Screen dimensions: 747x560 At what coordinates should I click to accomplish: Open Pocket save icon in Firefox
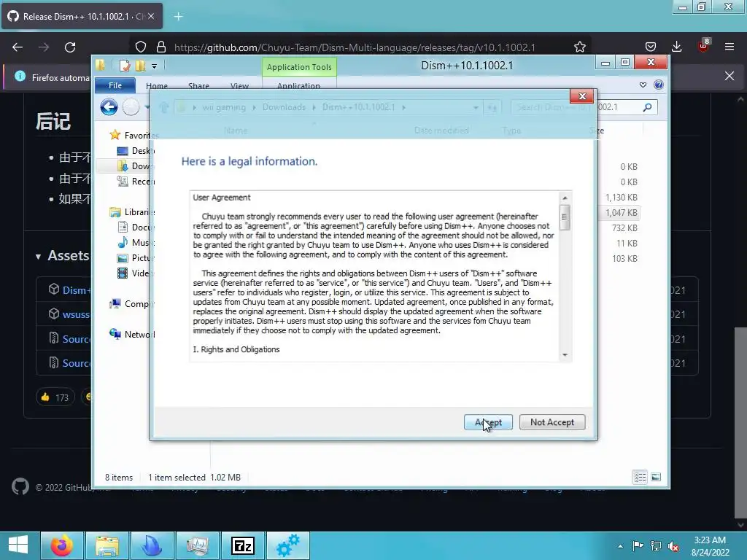(x=650, y=47)
